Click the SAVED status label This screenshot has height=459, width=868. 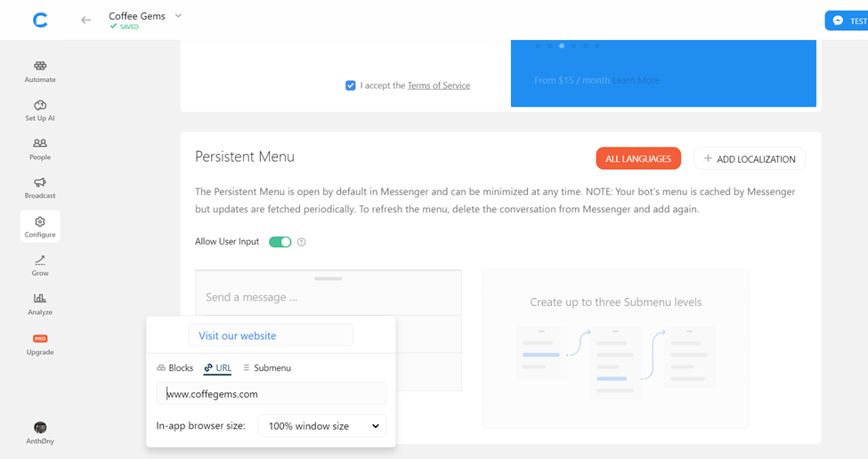coord(126,27)
